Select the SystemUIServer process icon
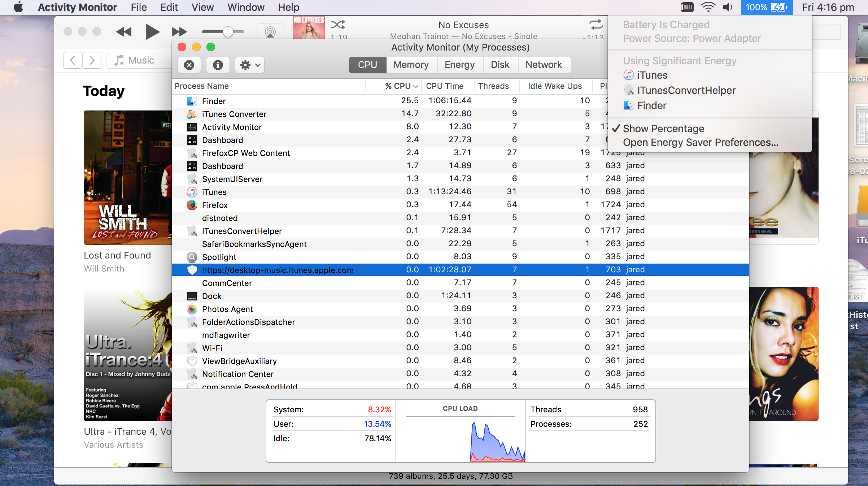This screenshot has width=868, height=486. 192,179
